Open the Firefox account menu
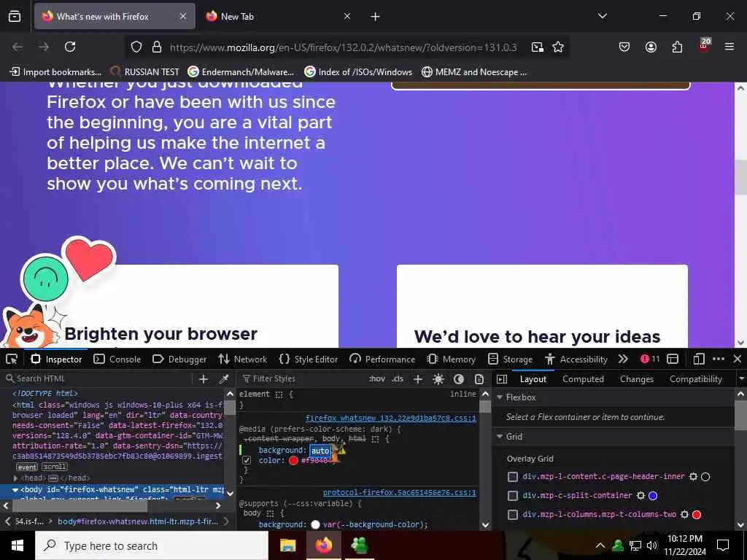Image resolution: width=747 pixels, height=560 pixels. [651, 47]
